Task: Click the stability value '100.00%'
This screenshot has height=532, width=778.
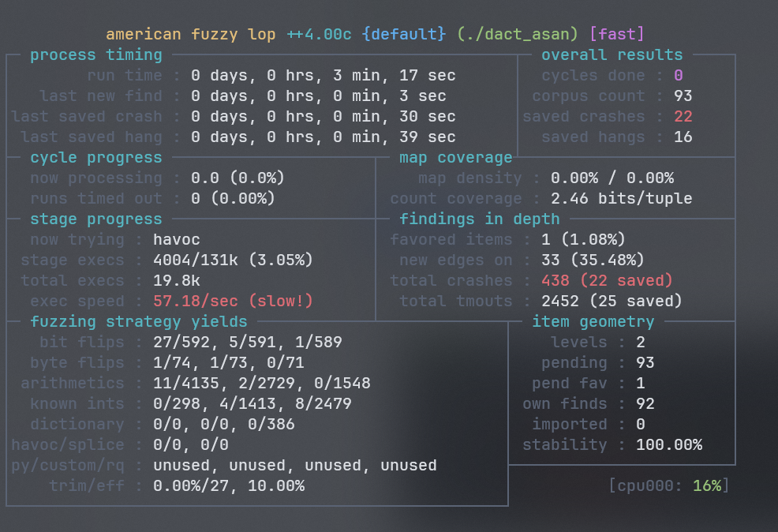Action: point(669,444)
